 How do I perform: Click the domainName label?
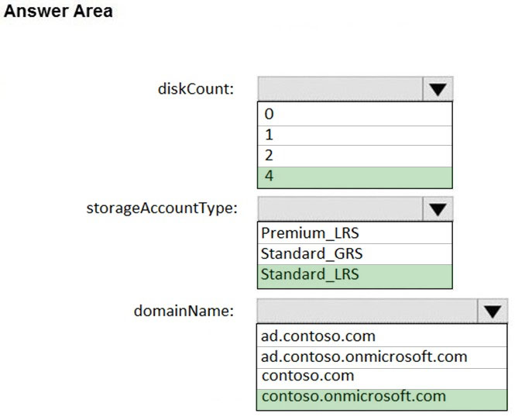pos(184,311)
